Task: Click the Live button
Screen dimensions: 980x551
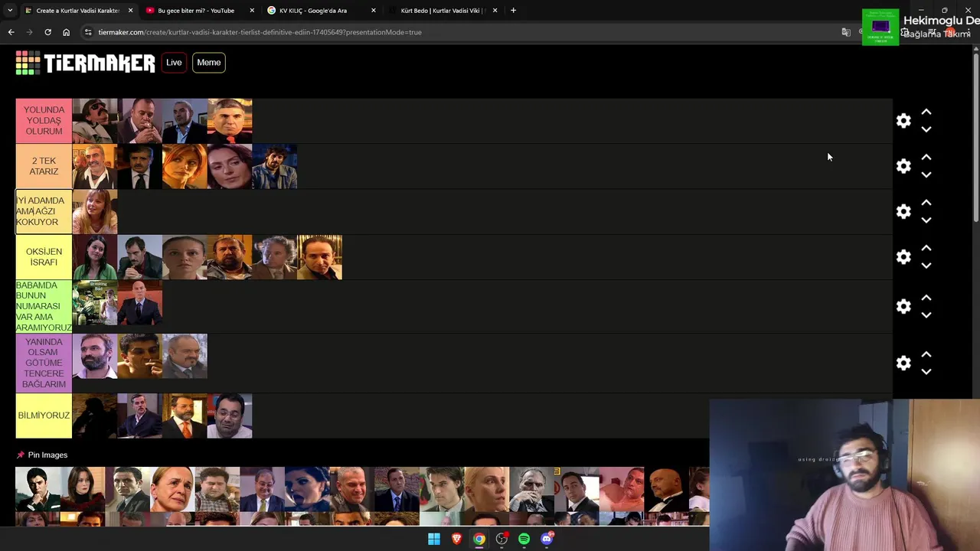Action: coord(174,63)
